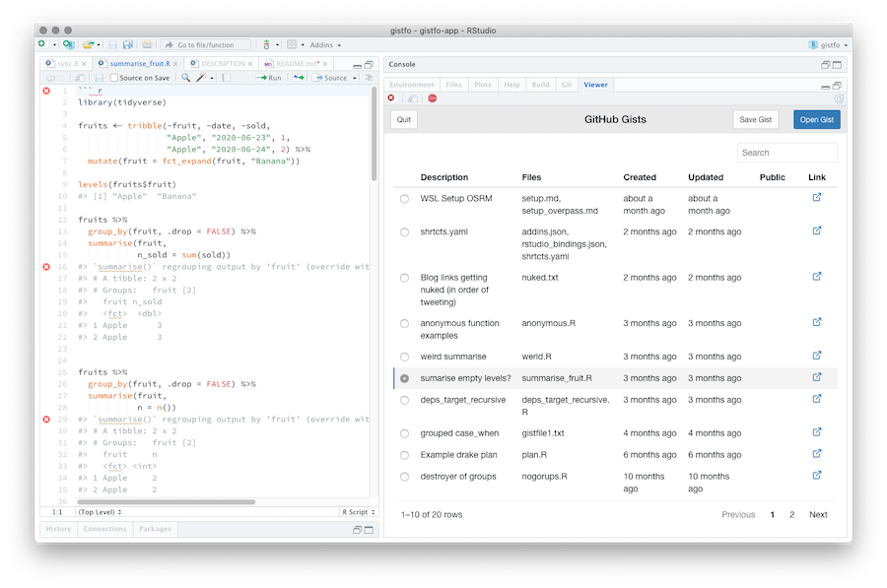Open the Top Level scope selector
The image size is (887, 588).
pos(100,512)
